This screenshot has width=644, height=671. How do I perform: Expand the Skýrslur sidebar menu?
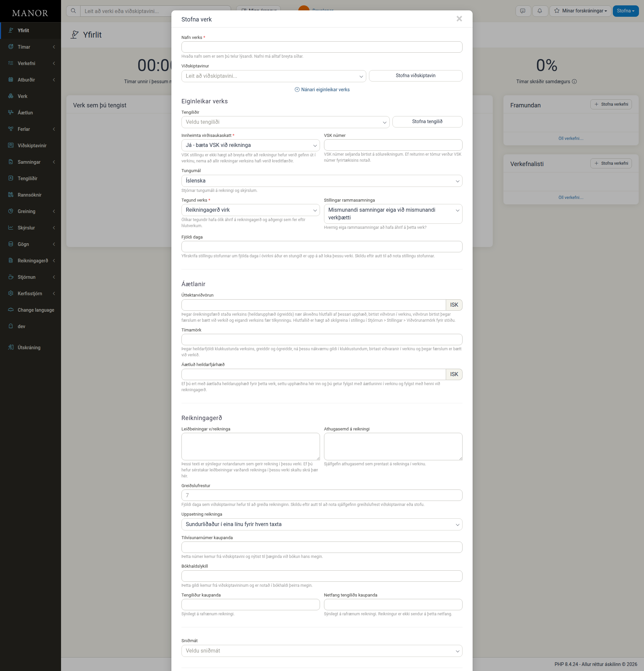[x=31, y=228]
